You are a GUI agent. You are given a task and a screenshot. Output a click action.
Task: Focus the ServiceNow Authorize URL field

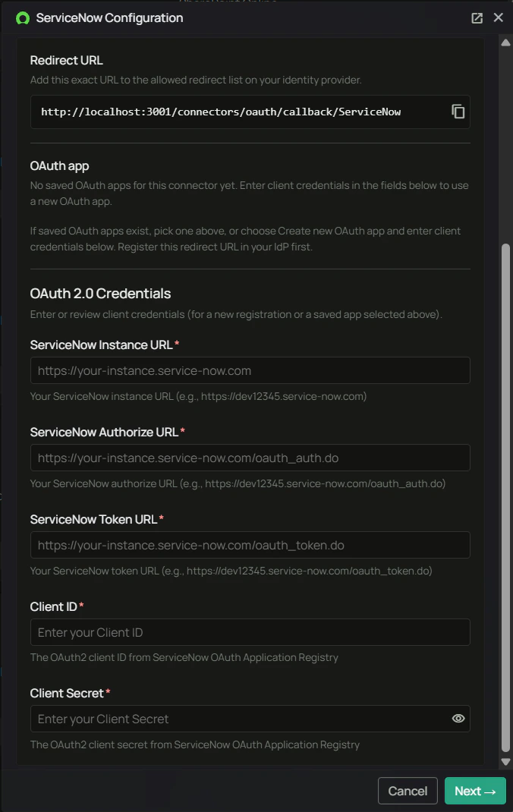point(250,458)
